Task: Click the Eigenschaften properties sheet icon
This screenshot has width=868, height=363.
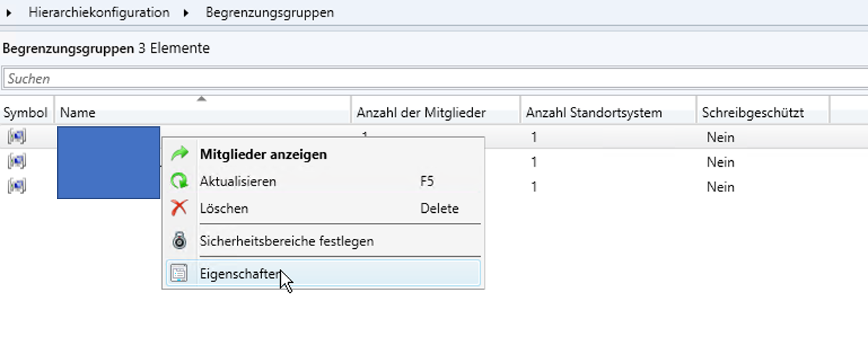Action: (x=179, y=274)
